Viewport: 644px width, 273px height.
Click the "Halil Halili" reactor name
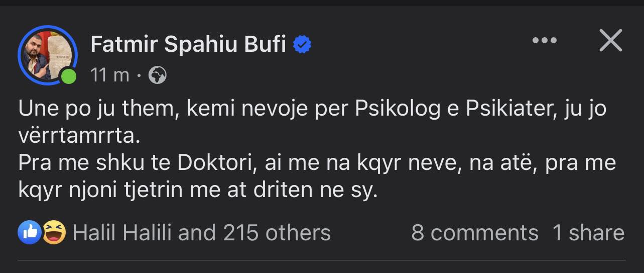click(122, 233)
